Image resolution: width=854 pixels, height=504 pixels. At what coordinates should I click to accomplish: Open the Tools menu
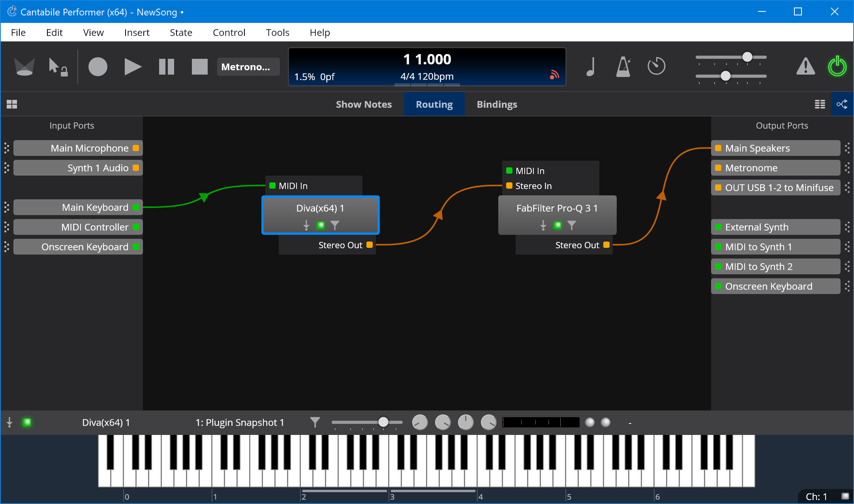point(277,32)
